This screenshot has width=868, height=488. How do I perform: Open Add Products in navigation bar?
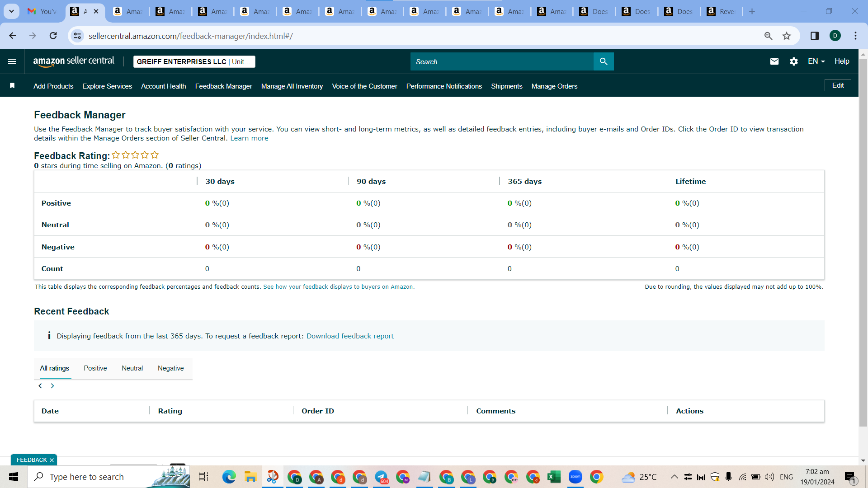[53, 86]
